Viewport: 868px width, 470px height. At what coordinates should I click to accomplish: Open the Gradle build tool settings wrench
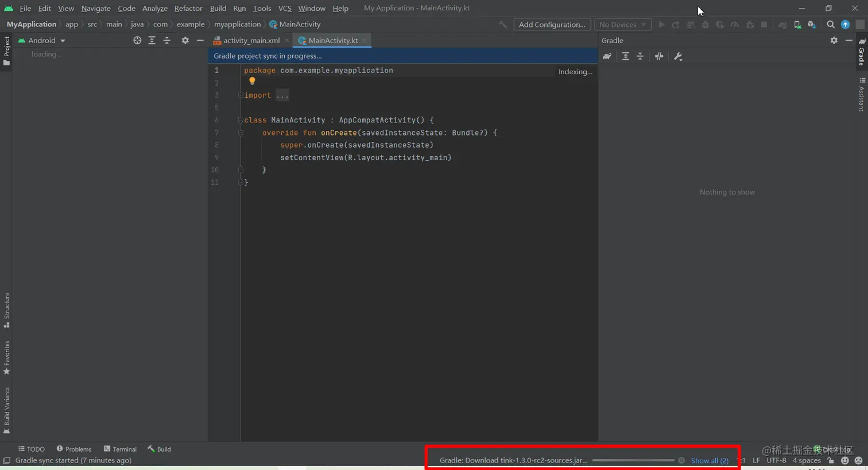(x=678, y=56)
